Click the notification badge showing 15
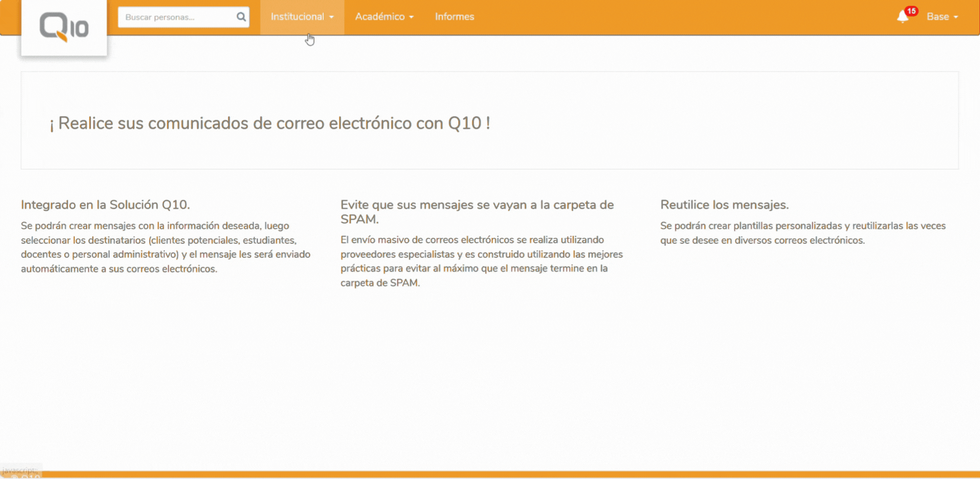 pos(912,11)
